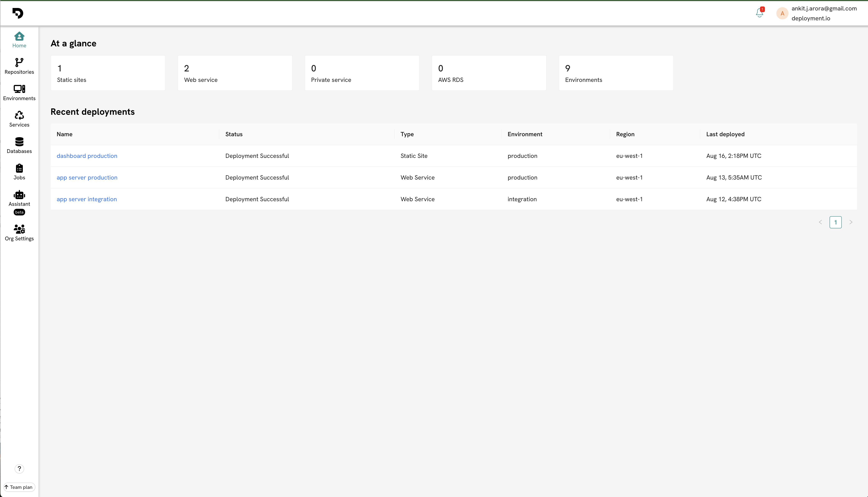Image resolution: width=868 pixels, height=497 pixels.
Task: Go to the next page arrow
Action: coord(851,222)
